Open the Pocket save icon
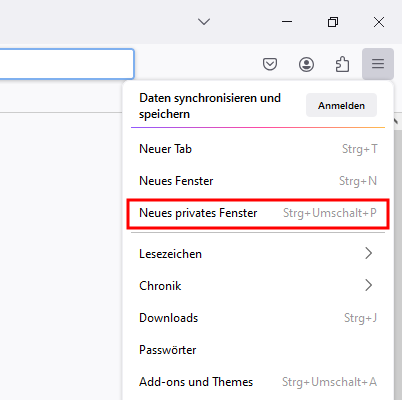The height and width of the screenshot is (400, 402). (270, 64)
